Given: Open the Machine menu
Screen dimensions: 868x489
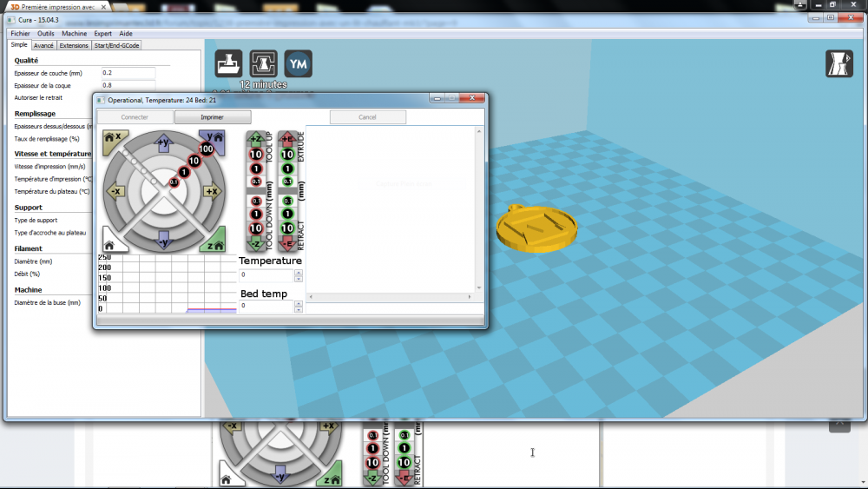Looking at the screenshot, I should point(74,33).
